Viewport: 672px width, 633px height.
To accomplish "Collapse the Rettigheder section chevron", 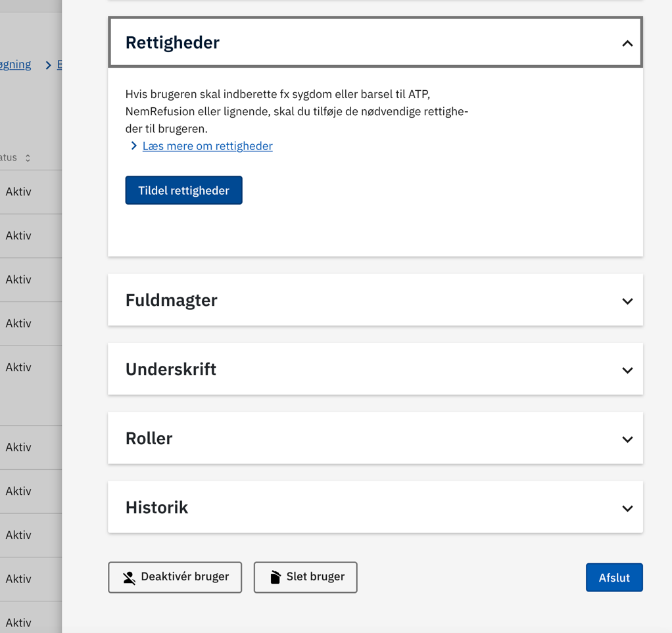I will coord(627,43).
